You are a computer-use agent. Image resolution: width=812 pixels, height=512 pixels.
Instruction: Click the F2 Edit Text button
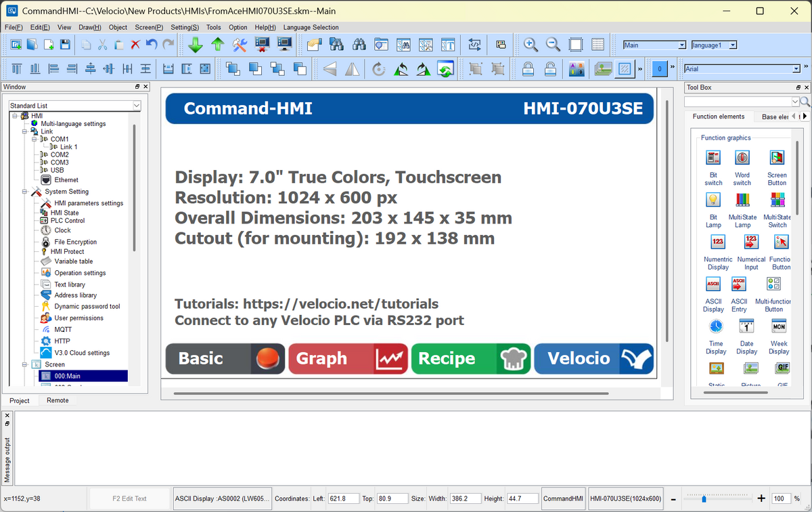coord(129,498)
